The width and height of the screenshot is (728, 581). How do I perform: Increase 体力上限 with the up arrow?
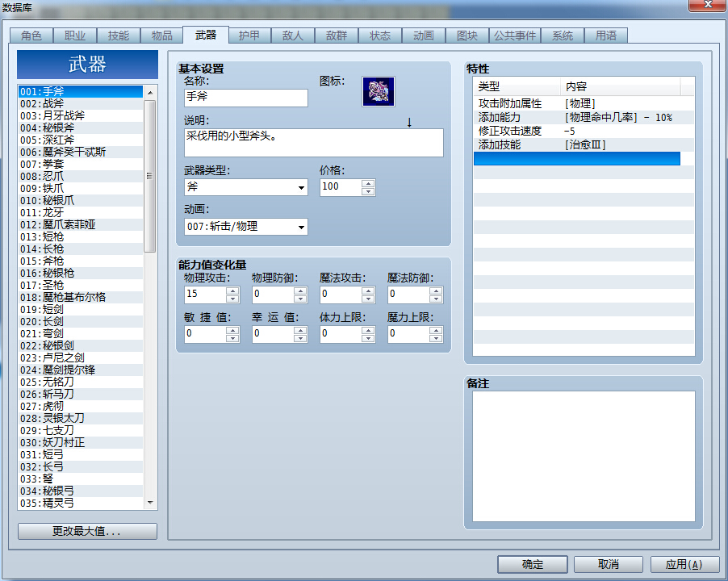pos(368,330)
